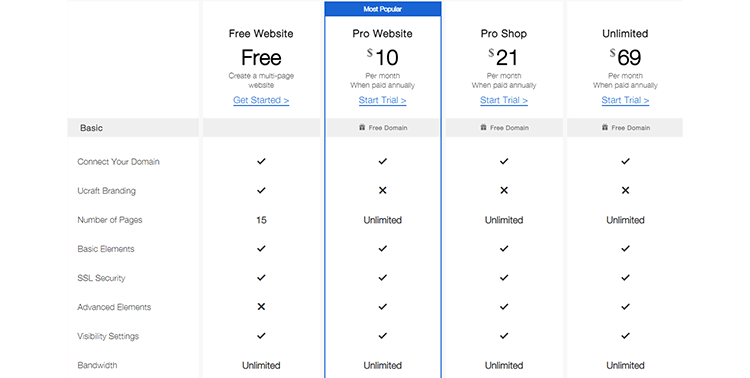Viewport: 750px width, 378px height.
Task: Start Trial for Pro Shop plan
Action: 504,100
